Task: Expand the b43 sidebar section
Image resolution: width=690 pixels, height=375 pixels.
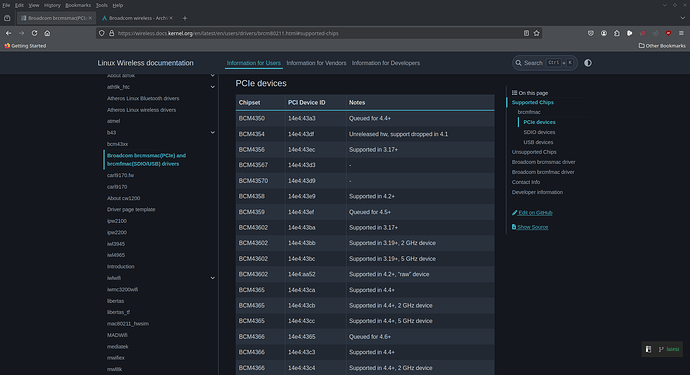Action: coord(213,132)
